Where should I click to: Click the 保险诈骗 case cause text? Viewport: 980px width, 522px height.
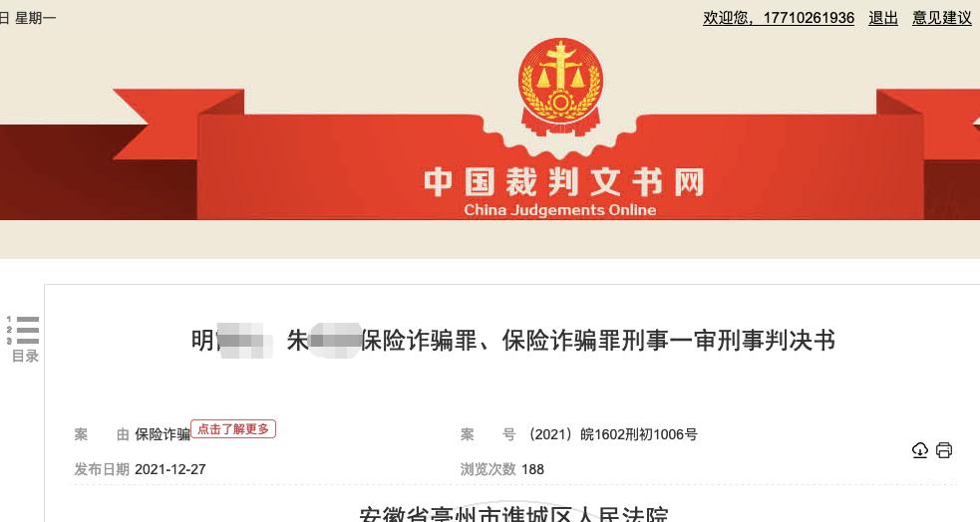coord(163,434)
